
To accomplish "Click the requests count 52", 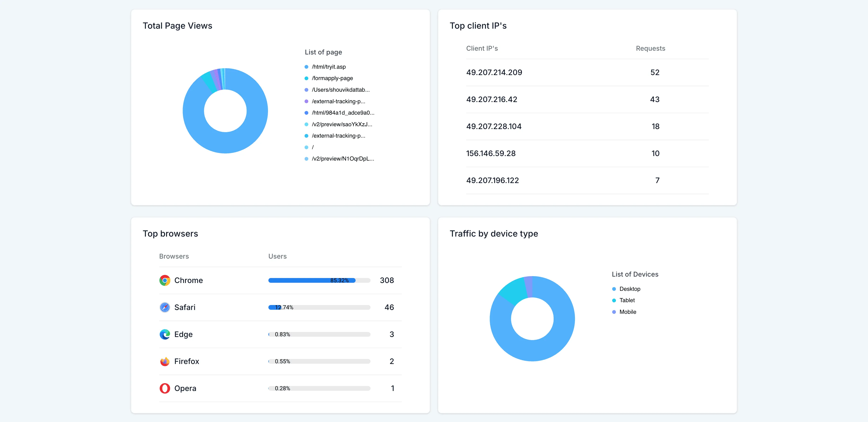I will [654, 72].
